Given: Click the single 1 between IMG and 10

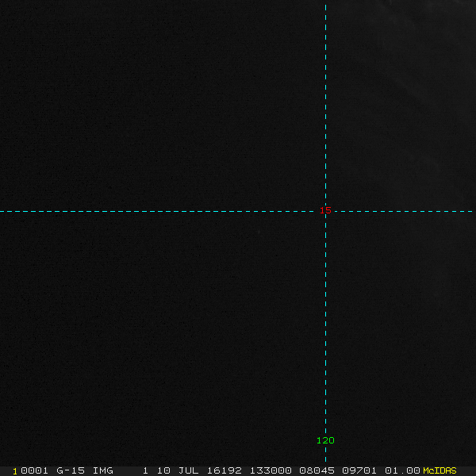Looking at the screenshot, I should [145, 470].
